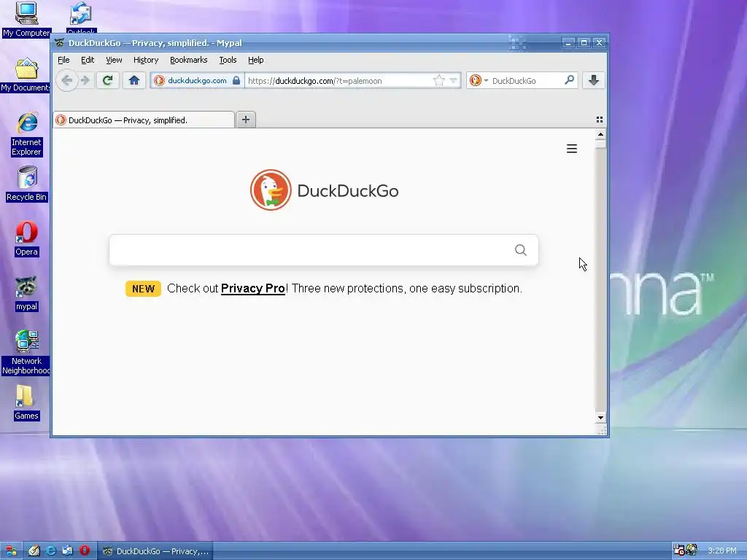This screenshot has height=560, width=747.
Task: Bookmark this page with the star icon
Action: (438, 80)
